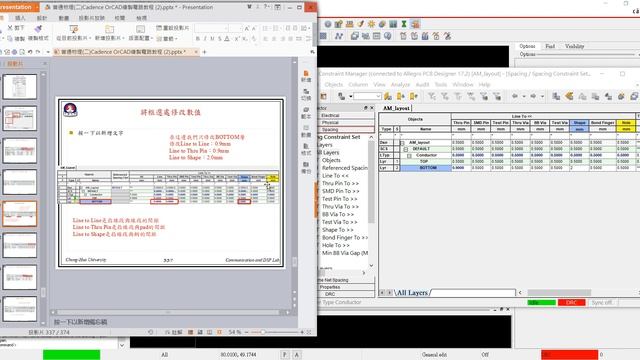Screen dimensions: 640x360
Task: Click the horizontal scrollbar of constraint table
Action: click(x=559, y=293)
